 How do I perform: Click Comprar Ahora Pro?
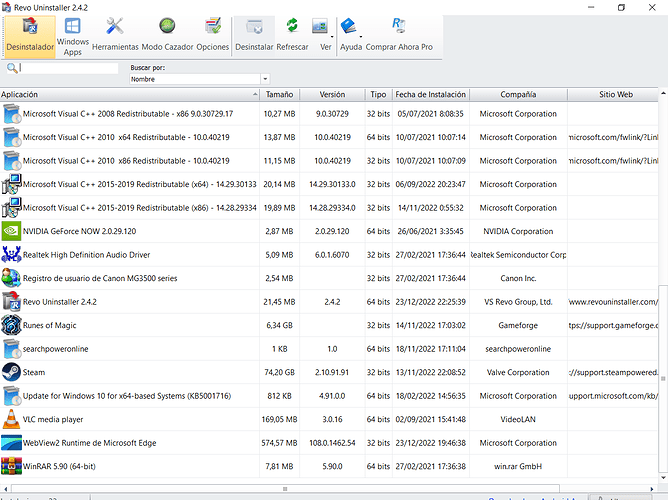point(399,36)
